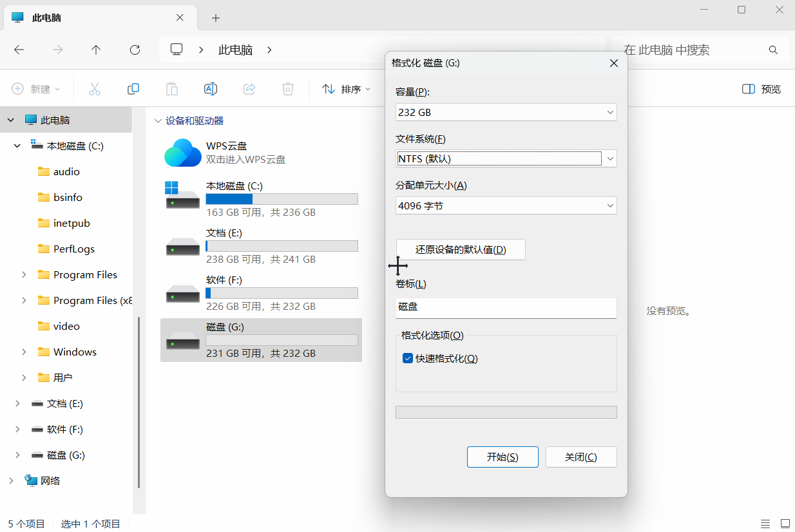Uncheck the 快速格式化 checkbox
Image resolution: width=795 pixels, height=532 pixels.
point(408,359)
